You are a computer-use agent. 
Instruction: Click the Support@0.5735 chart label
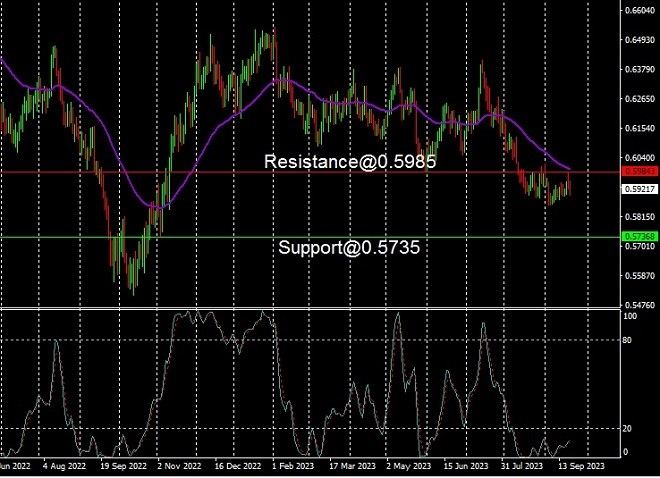coord(349,247)
